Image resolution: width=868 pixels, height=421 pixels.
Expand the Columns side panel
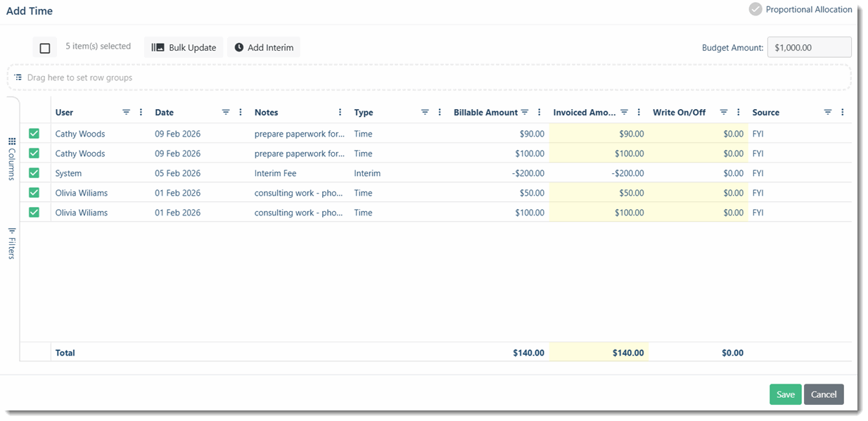coord(12,159)
